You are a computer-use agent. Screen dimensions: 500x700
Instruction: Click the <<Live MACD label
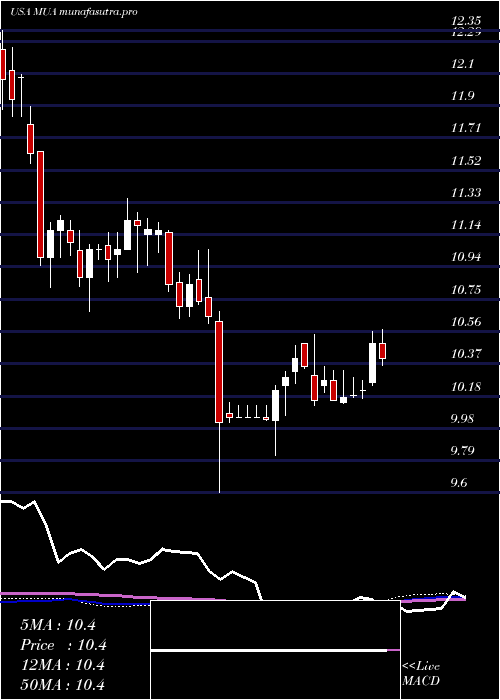coord(421,674)
